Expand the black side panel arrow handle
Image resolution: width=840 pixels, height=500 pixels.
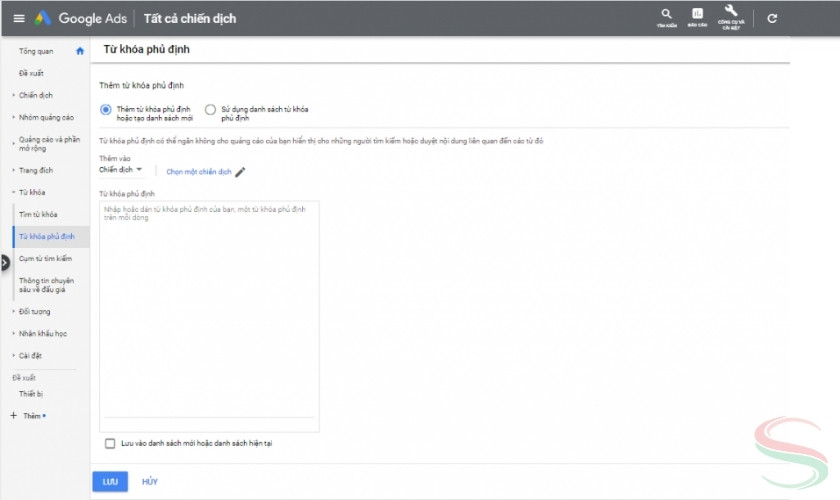point(4,262)
